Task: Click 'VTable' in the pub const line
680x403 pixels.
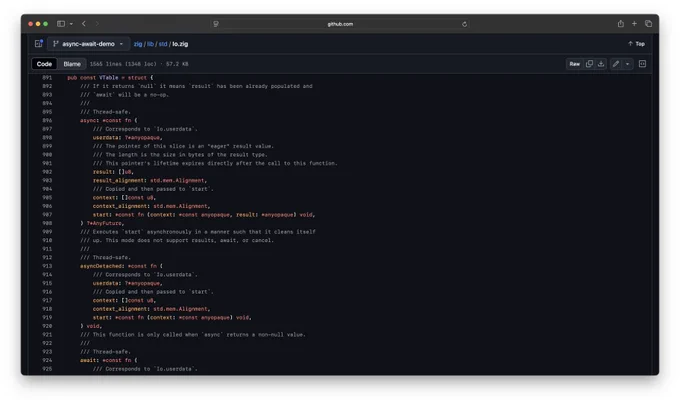Action: [108, 78]
